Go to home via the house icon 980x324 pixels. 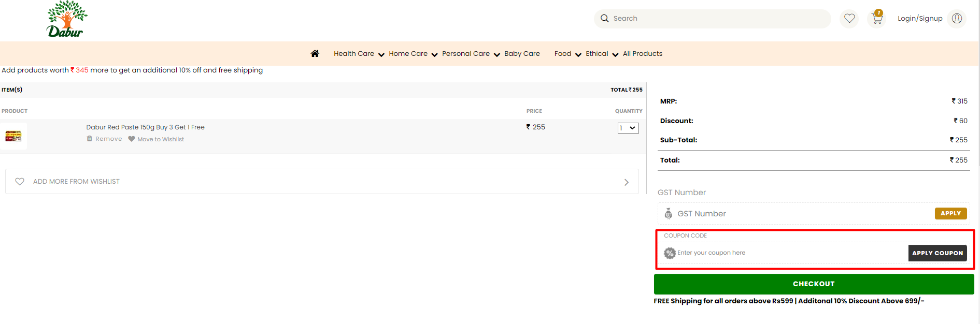(315, 53)
